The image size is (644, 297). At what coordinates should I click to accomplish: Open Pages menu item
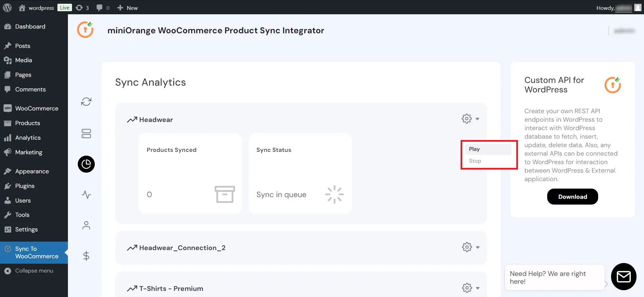click(34, 75)
